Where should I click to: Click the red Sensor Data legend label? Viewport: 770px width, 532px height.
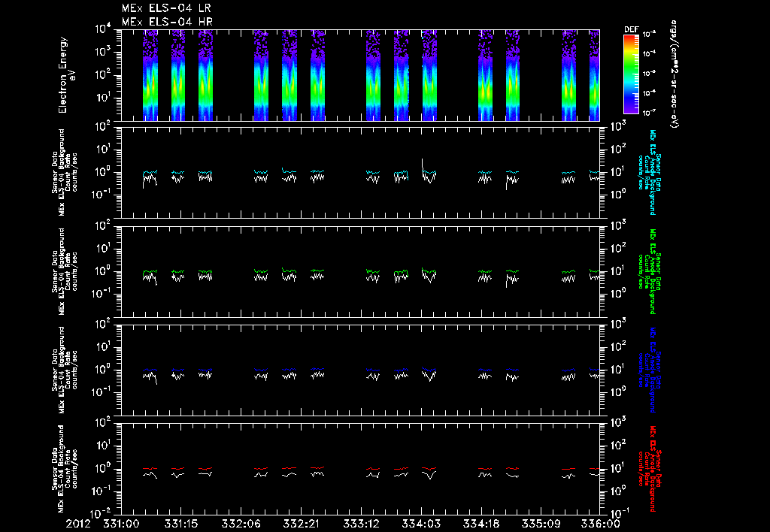tap(650, 469)
